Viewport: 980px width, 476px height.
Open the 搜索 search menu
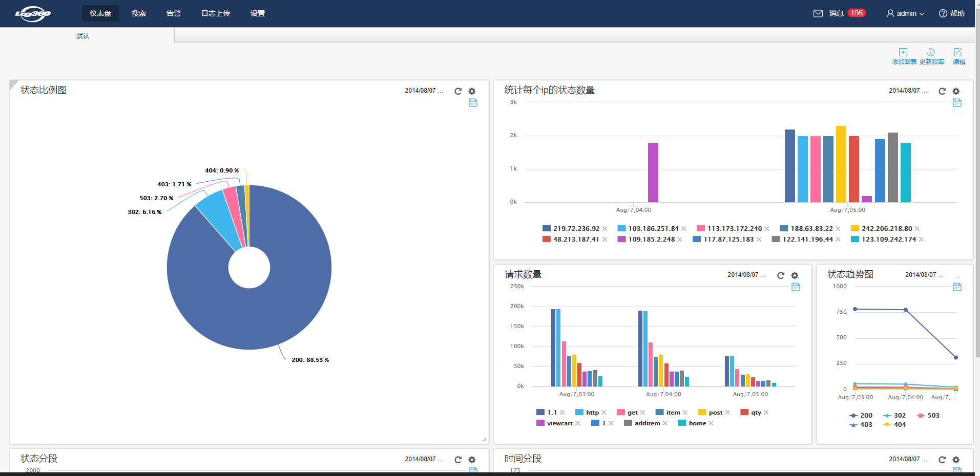[139, 13]
